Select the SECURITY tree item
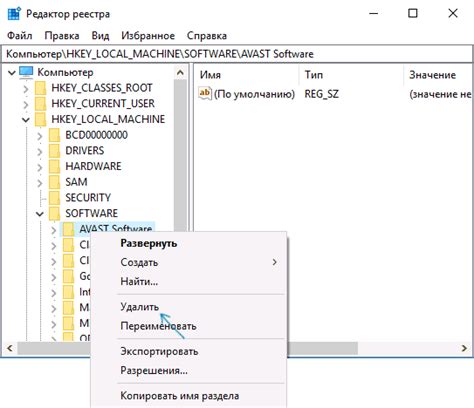 pyautogui.click(x=88, y=198)
